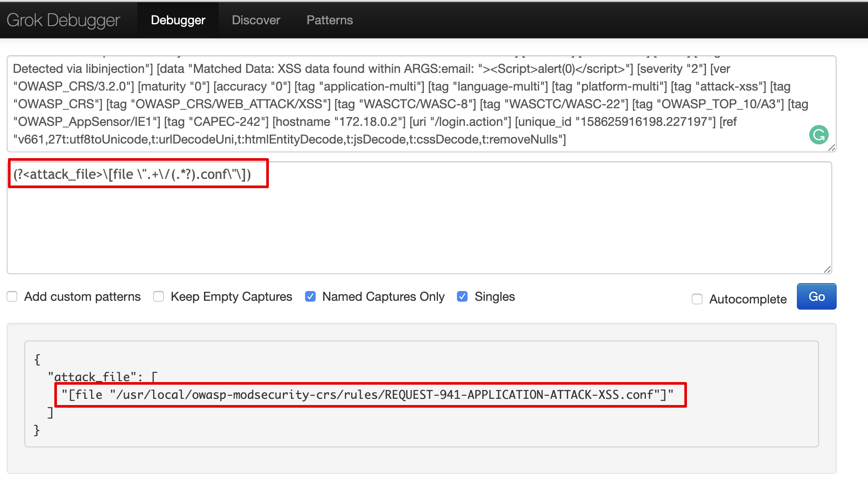This screenshot has width=868, height=496.
Task: Enable Add custom patterns checkbox
Action: (x=12, y=296)
